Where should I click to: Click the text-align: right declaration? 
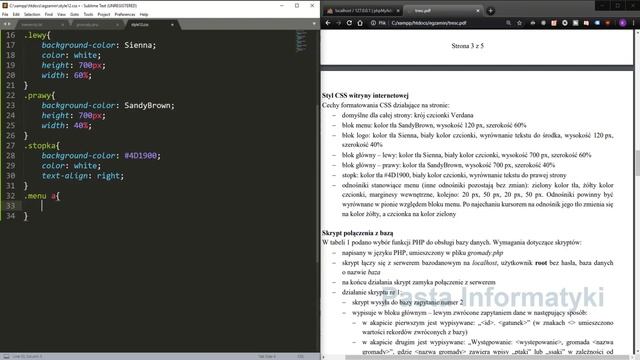[x=82, y=176]
